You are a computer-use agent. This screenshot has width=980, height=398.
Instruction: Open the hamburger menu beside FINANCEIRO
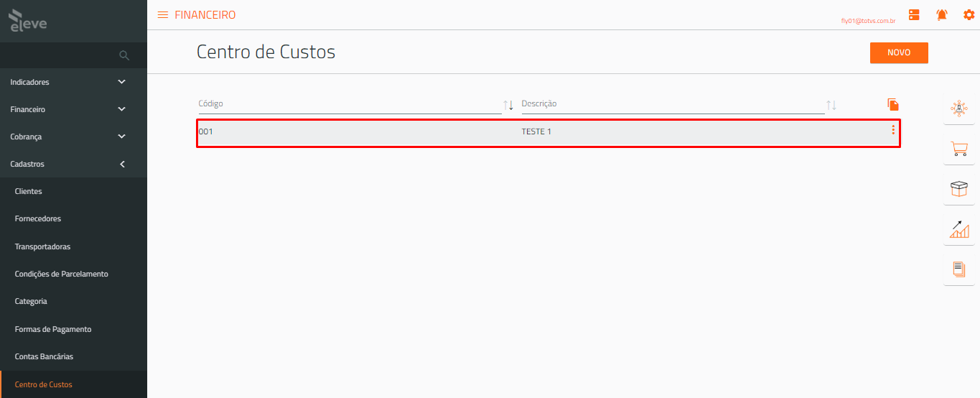coord(163,15)
